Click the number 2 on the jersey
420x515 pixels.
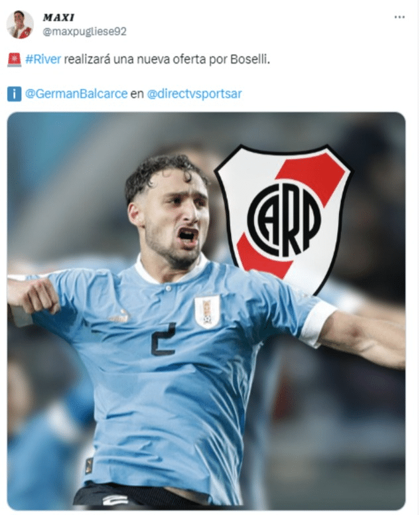point(163,339)
